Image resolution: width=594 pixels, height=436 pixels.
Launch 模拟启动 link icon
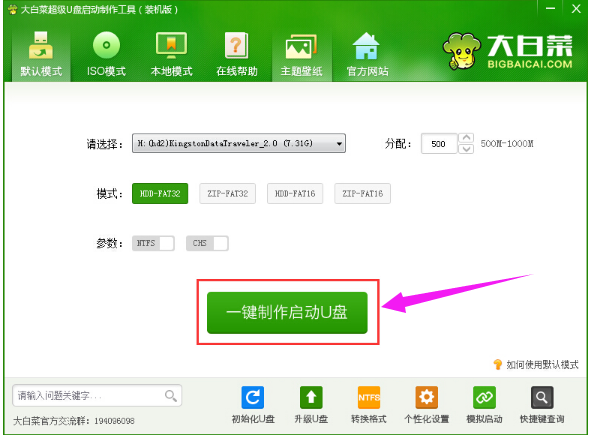pyautogui.click(x=484, y=397)
